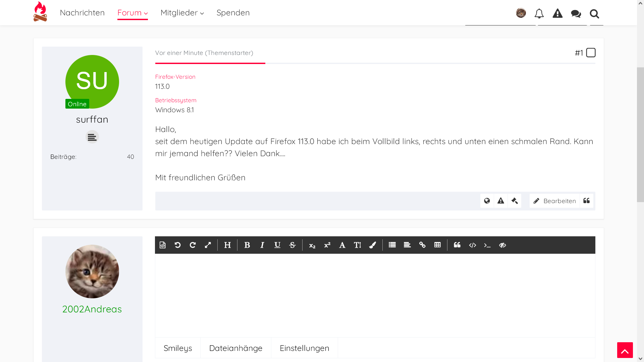Open the search magnifier icon
Image resolution: width=644 pixels, height=362 pixels.
click(594, 14)
